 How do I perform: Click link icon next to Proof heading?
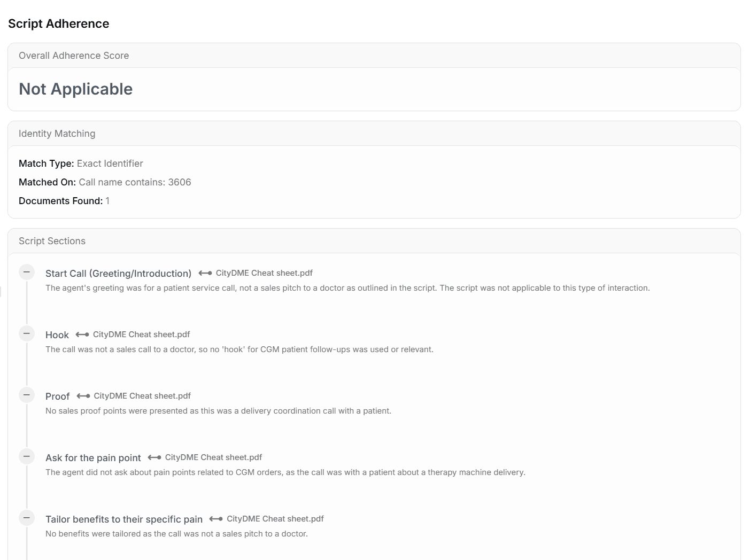(x=83, y=396)
